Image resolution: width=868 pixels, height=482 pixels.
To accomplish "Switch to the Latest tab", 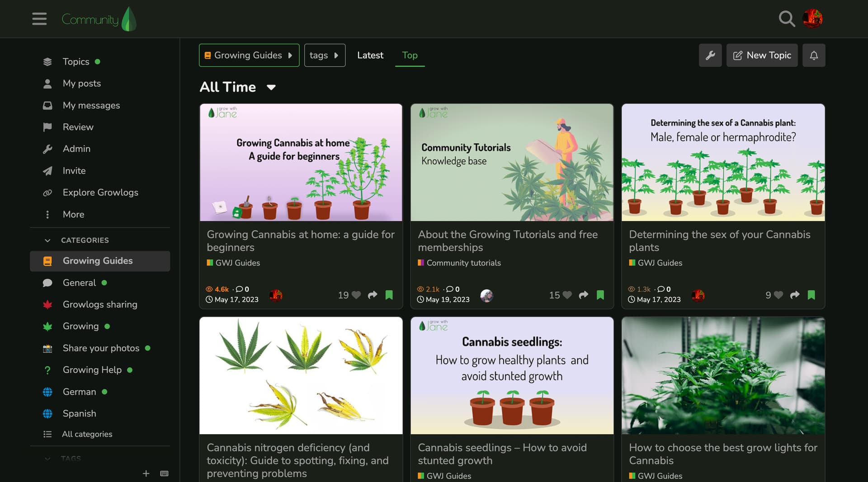I will tap(370, 55).
